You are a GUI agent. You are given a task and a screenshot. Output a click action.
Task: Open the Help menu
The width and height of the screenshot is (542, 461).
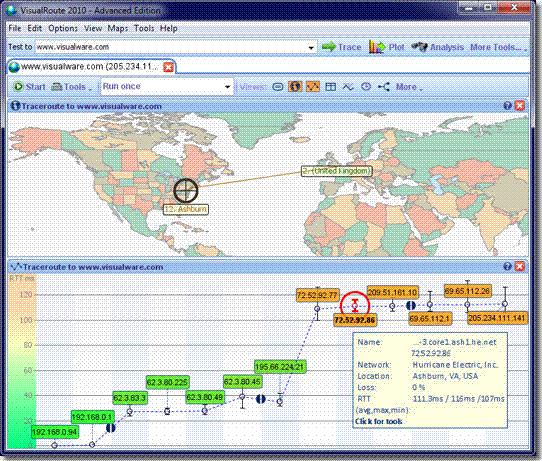168,28
